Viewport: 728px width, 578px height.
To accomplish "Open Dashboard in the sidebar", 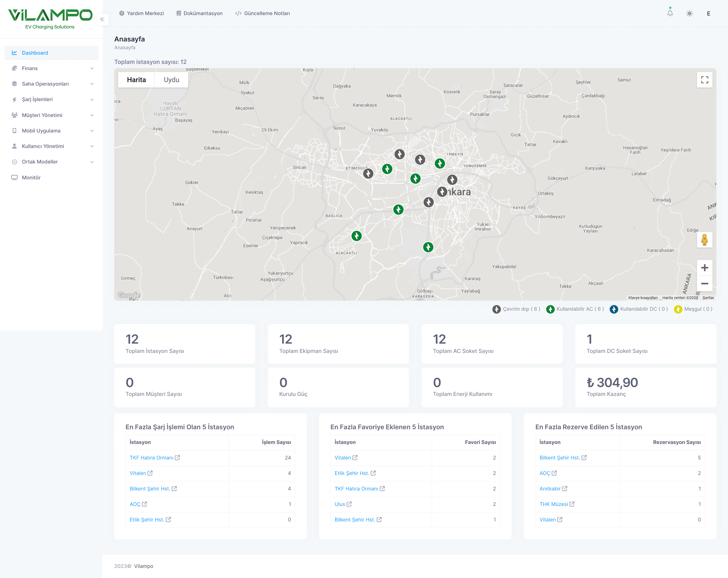I will tap(51, 53).
